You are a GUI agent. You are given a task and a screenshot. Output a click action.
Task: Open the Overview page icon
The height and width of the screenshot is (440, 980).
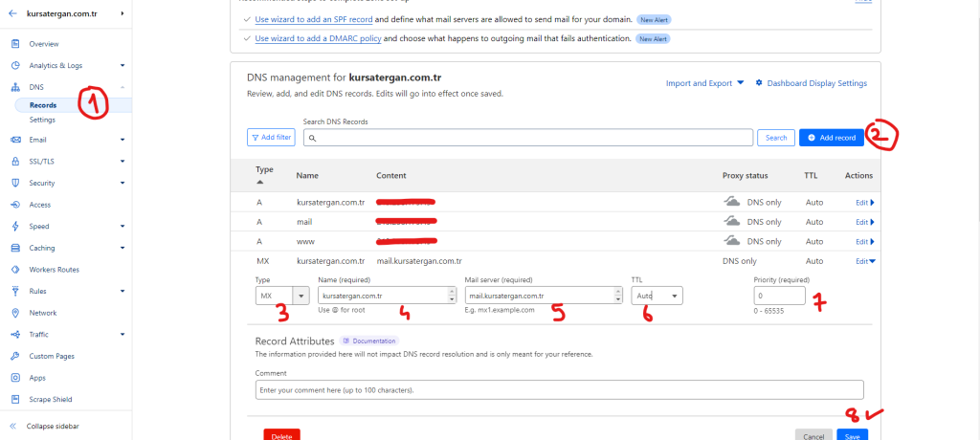15,44
